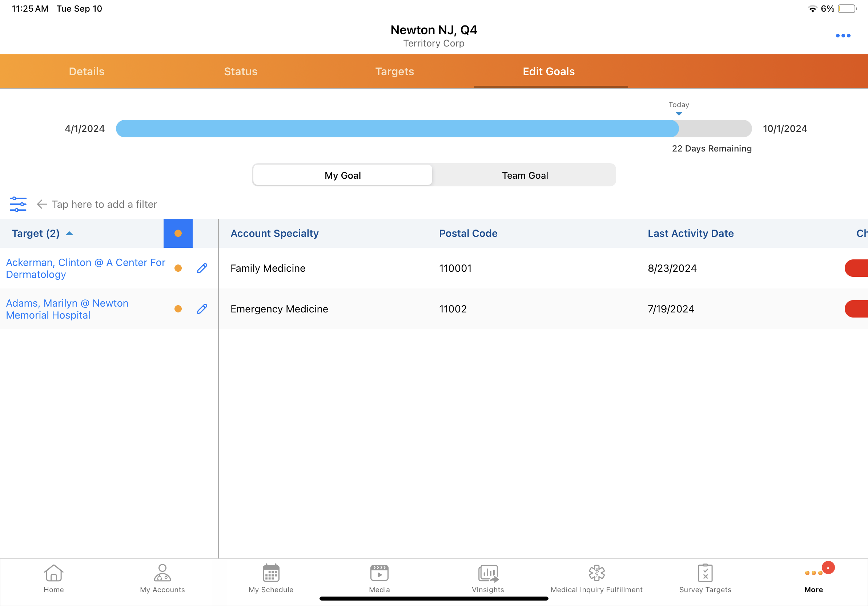Expand the More bottom menu
This screenshot has height=606, width=868.
[813, 578]
